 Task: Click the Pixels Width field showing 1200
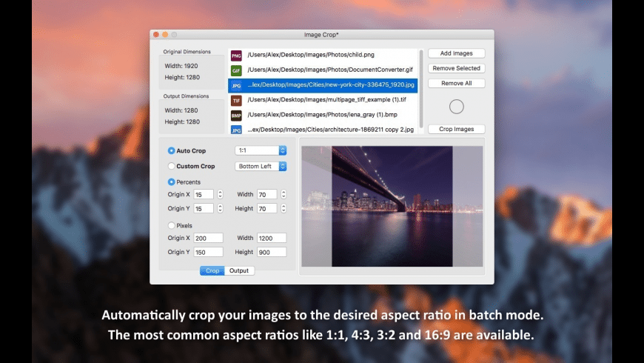coord(272,238)
